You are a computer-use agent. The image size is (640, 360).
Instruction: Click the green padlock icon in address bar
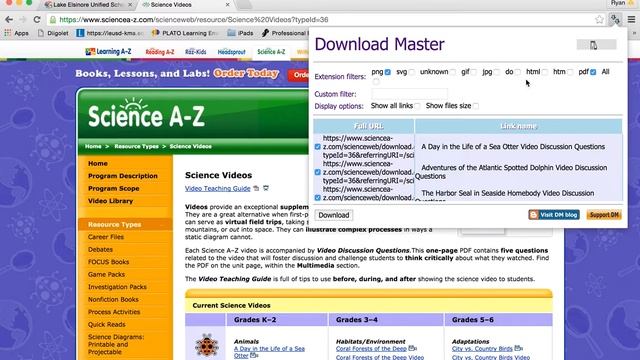click(x=53, y=20)
